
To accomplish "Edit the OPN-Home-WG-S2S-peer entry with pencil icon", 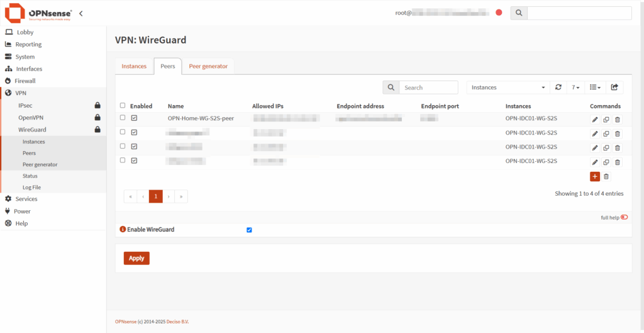I will 595,120.
